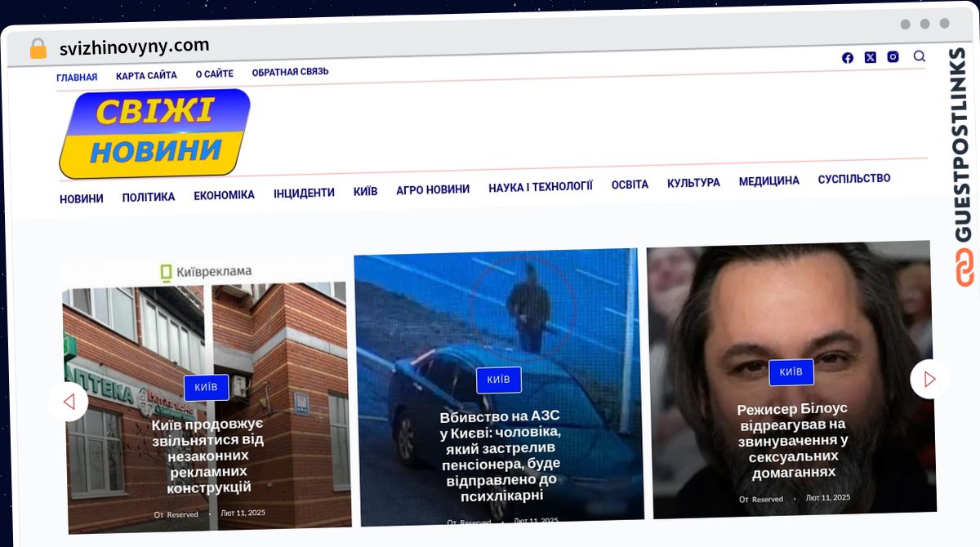The image size is (980, 547).
Task: Click the search magnifier icon
Action: [x=919, y=56]
